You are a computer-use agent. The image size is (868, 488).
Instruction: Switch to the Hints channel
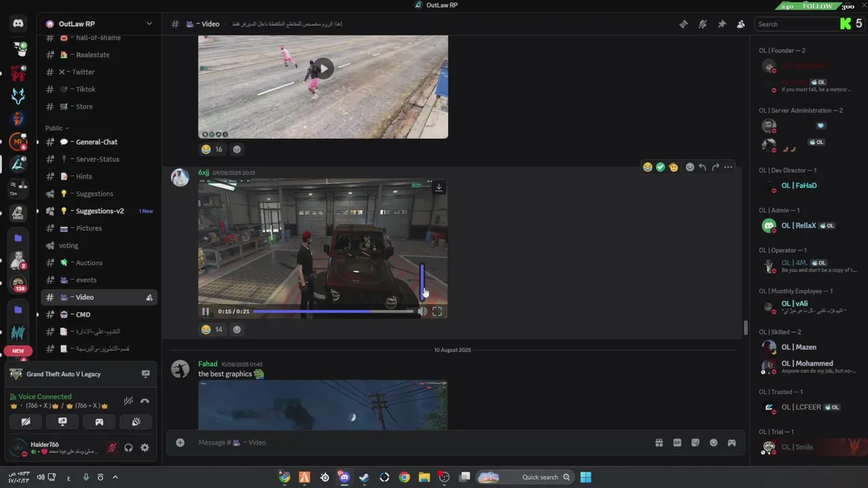(x=99, y=176)
